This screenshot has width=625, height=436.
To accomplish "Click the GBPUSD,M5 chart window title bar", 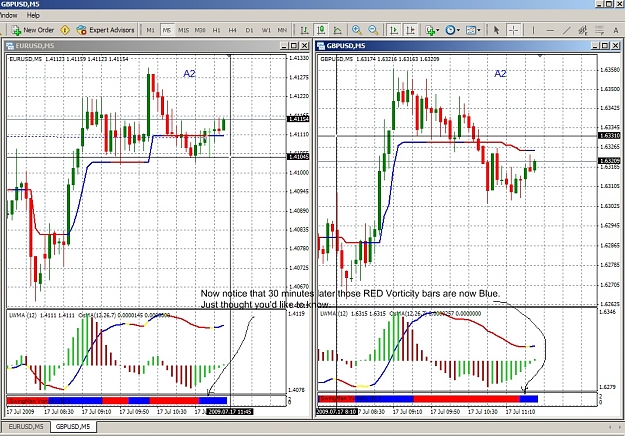I will click(468, 46).
